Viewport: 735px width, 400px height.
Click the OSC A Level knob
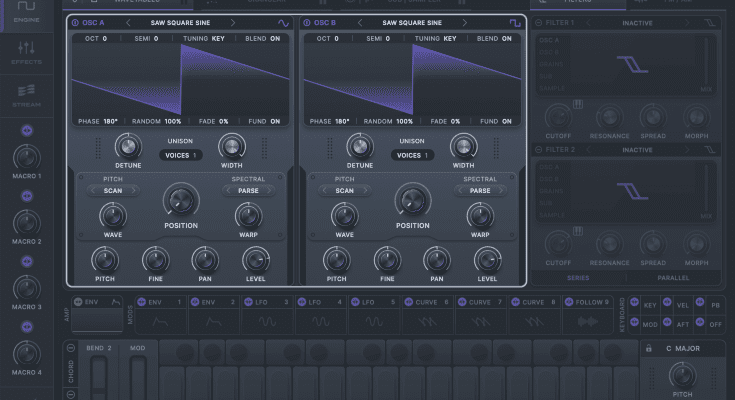(x=255, y=260)
